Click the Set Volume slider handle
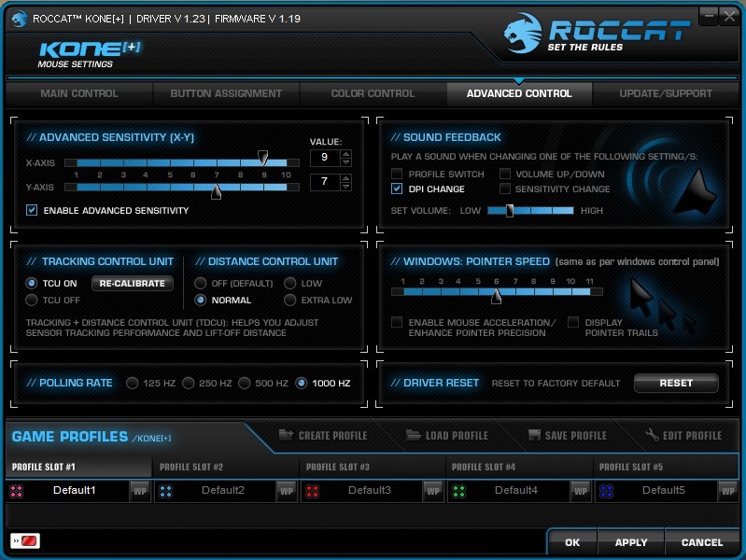This screenshot has height=560, width=746. [x=510, y=210]
